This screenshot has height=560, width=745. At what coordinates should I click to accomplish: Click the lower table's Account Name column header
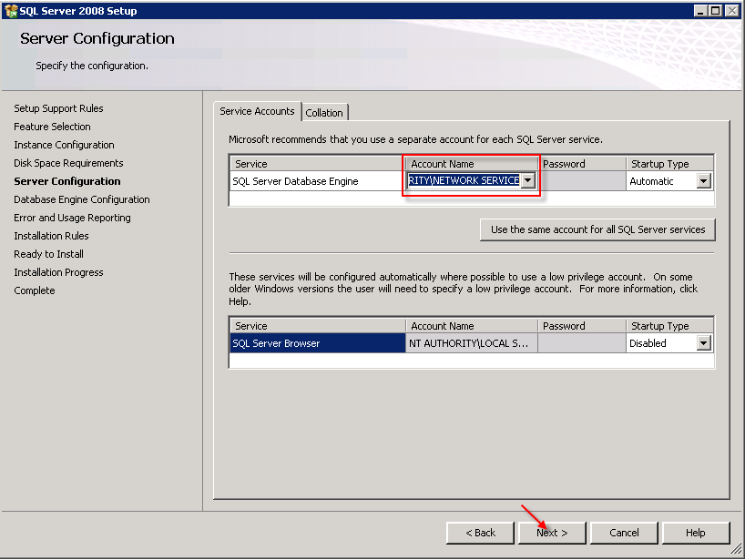(472, 326)
